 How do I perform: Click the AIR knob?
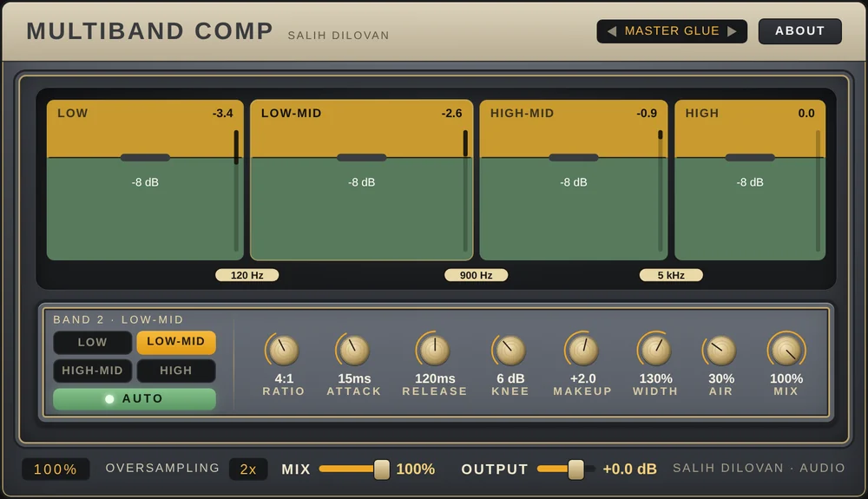720,351
